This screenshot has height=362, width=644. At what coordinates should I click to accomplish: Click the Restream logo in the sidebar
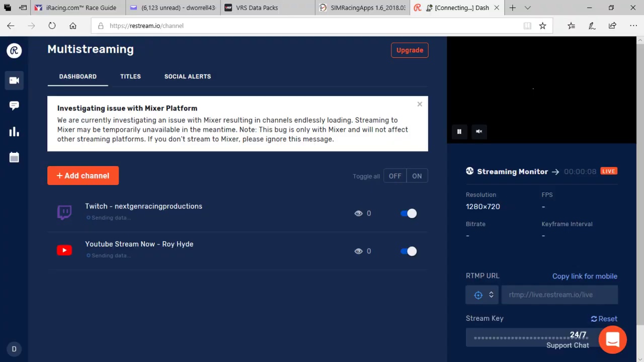[x=14, y=50]
